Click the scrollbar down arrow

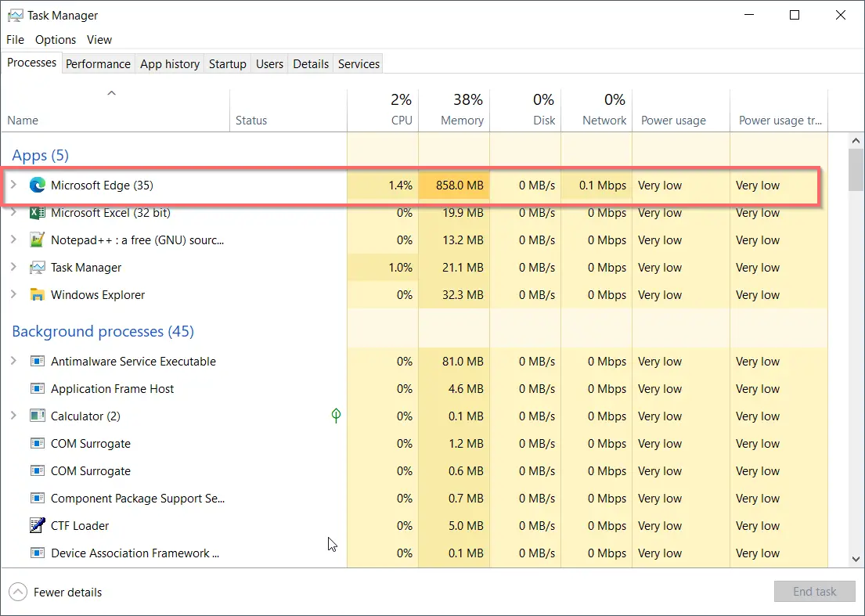pyautogui.click(x=856, y=559)
